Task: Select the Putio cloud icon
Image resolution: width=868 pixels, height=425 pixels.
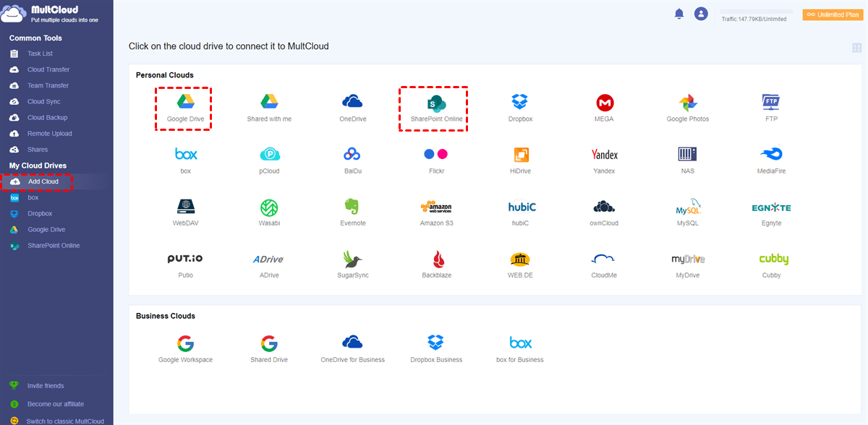Action: coord(185,259)
